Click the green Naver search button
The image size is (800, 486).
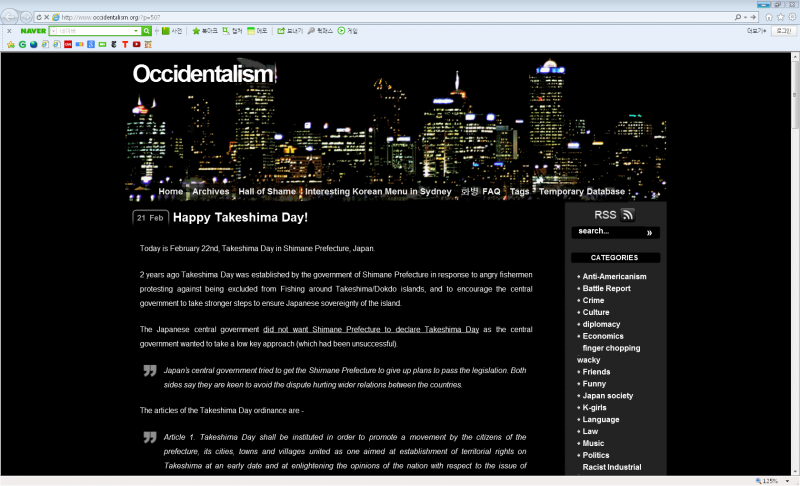click(x=146, y=31)
